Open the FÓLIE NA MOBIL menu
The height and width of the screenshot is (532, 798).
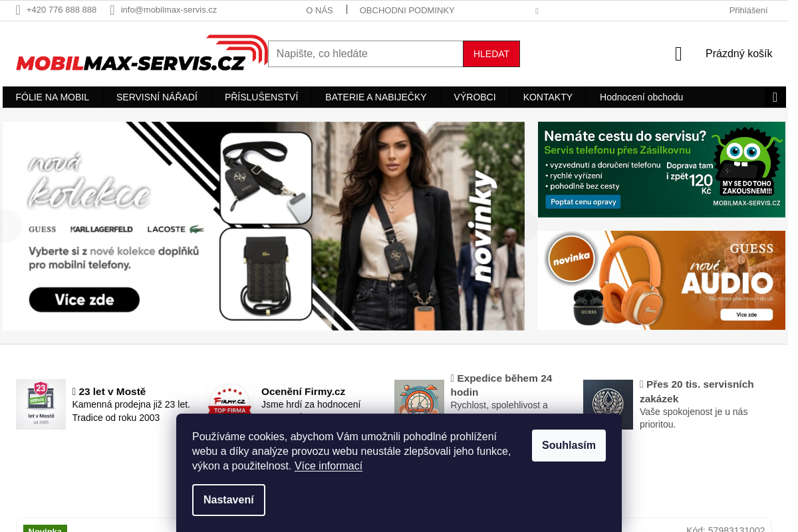tap(53, 97)
